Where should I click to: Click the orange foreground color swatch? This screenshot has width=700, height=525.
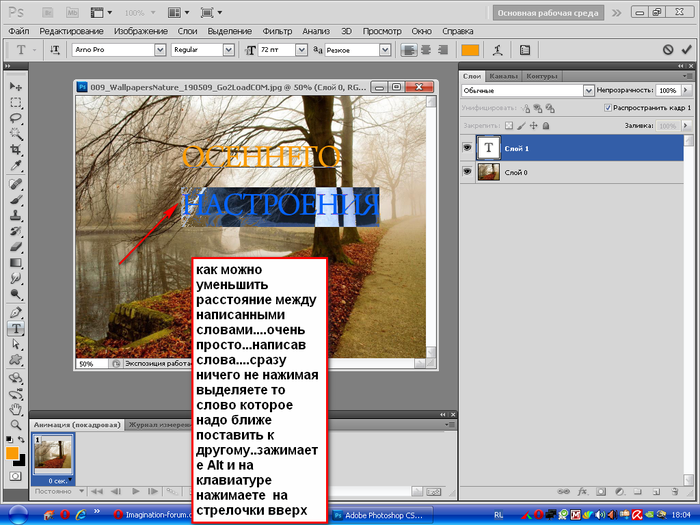coord(12,453)
